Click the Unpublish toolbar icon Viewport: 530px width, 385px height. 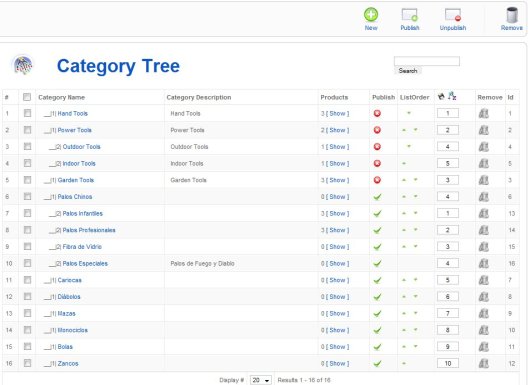tap(453, 15)
